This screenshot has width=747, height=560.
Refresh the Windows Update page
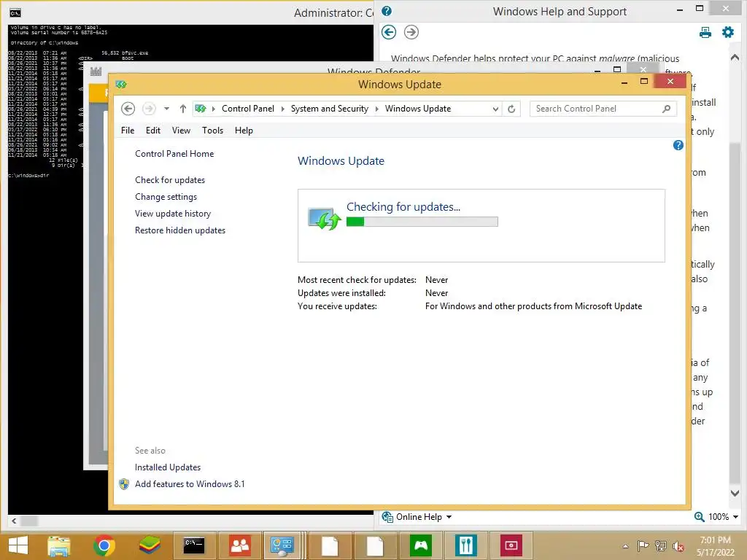click(x=511, y=109)
